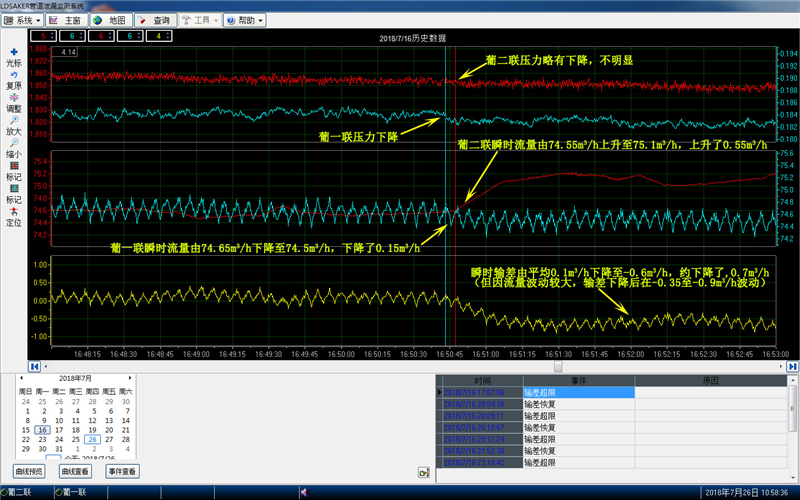The width and height of the screenshot is (800, 500).
Task: Select July 26 in the calendar
Action: coord(92,438)
